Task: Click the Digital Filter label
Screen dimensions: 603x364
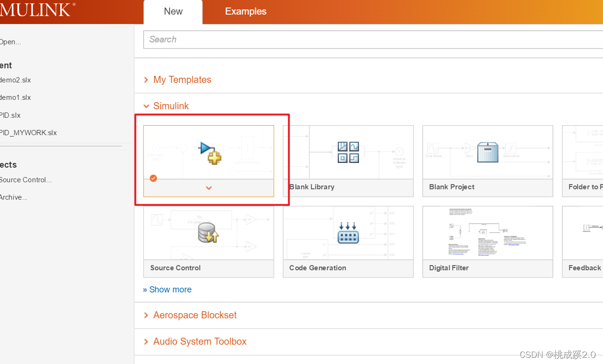Action: click(449, 268)
